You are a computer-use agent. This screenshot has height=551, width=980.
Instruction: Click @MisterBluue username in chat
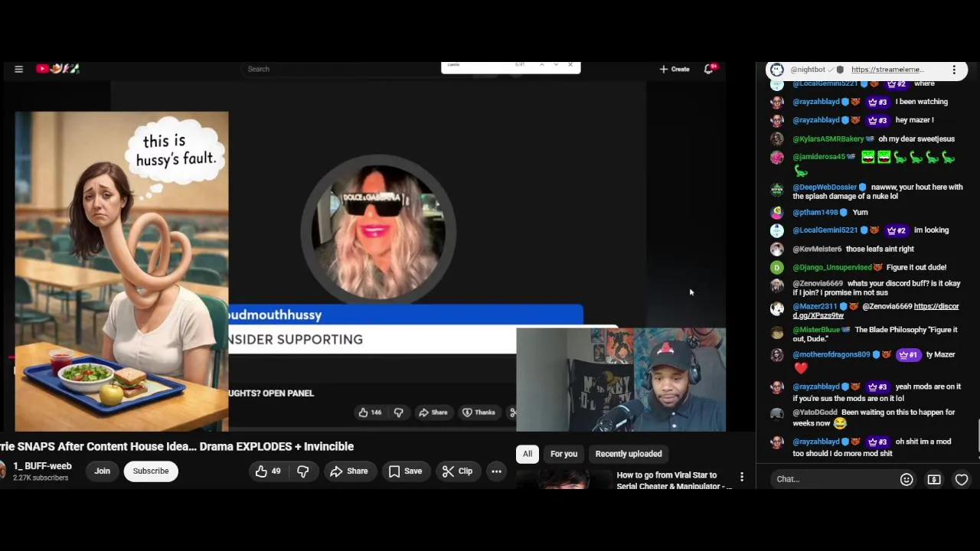[x=816, y=331]
